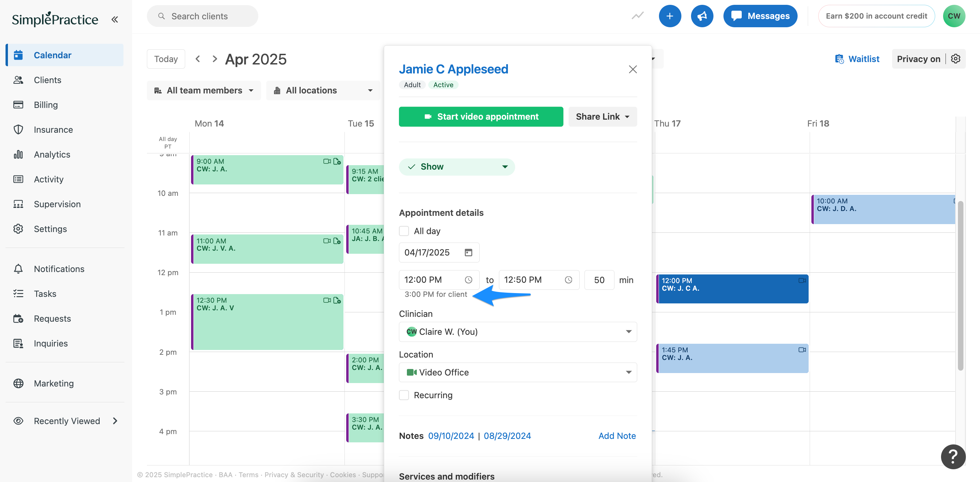Open calendar settings gear next to Privacy on
This screenshot has width=980, height=482.
coord(956,59)
